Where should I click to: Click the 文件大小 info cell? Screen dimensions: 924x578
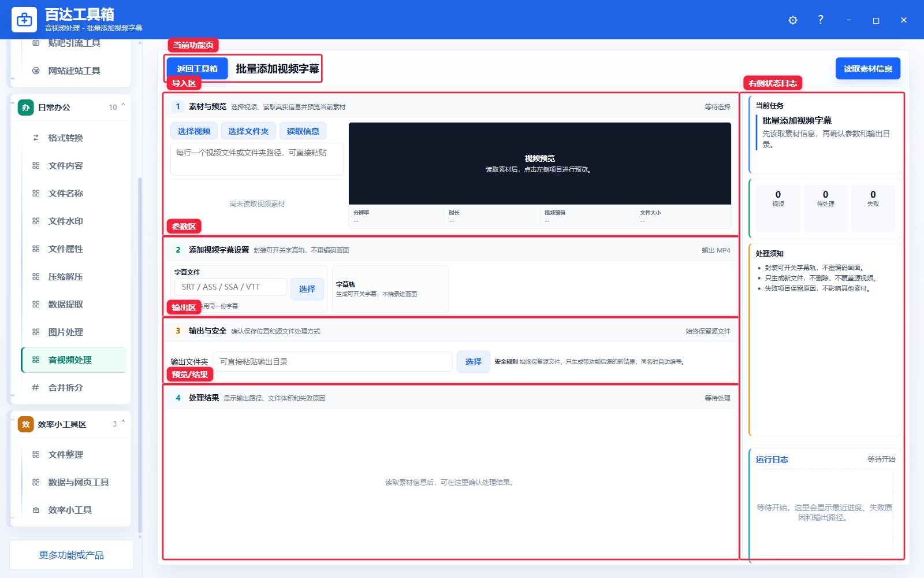coord(683,217)
